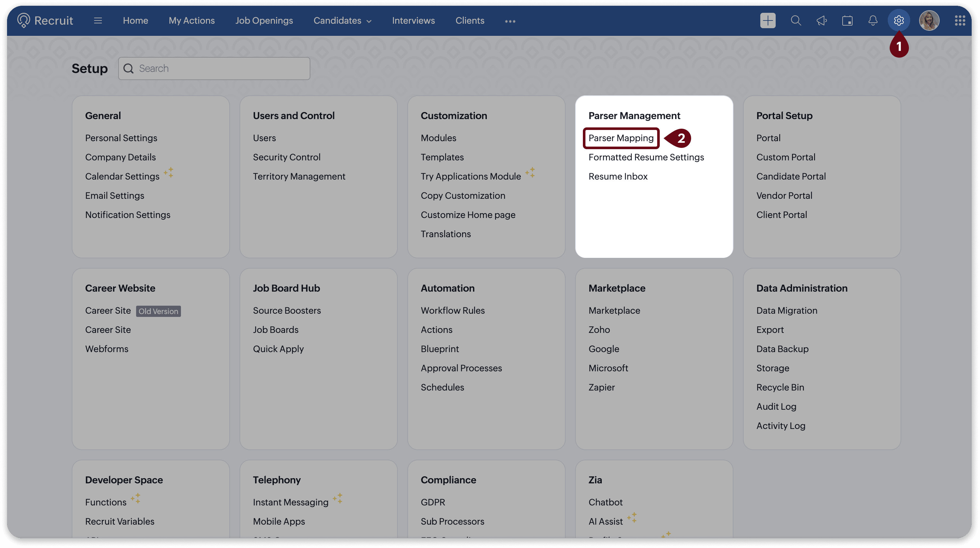Image resolution: width=980 pixels, height=548 pixels.
Task: Click the Recruit logo icon
Action: 24,20
